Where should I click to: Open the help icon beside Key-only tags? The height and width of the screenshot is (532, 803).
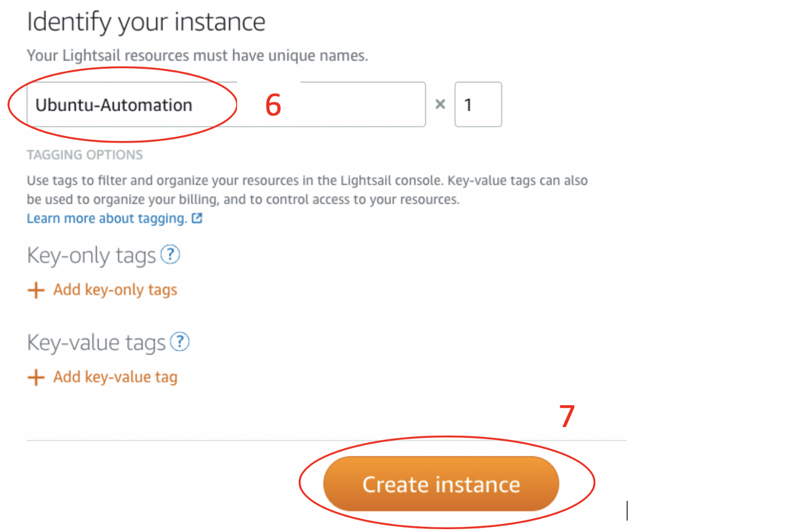170,254
